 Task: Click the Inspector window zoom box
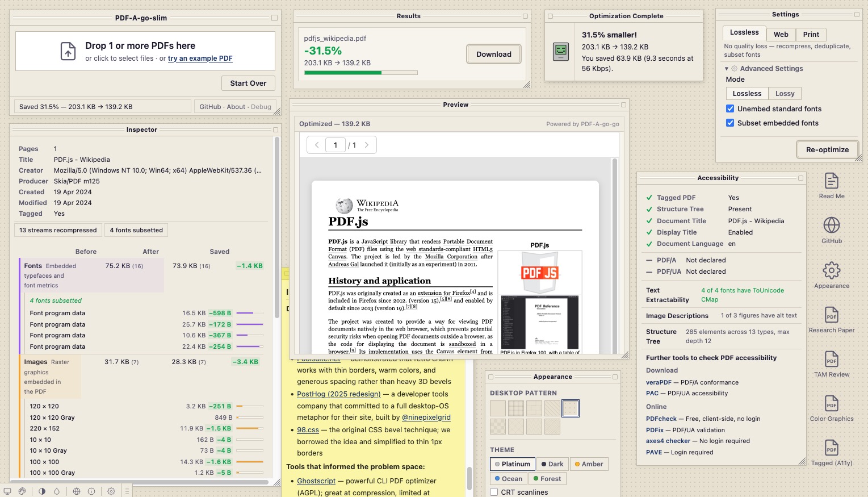click(x=275, y=130)
